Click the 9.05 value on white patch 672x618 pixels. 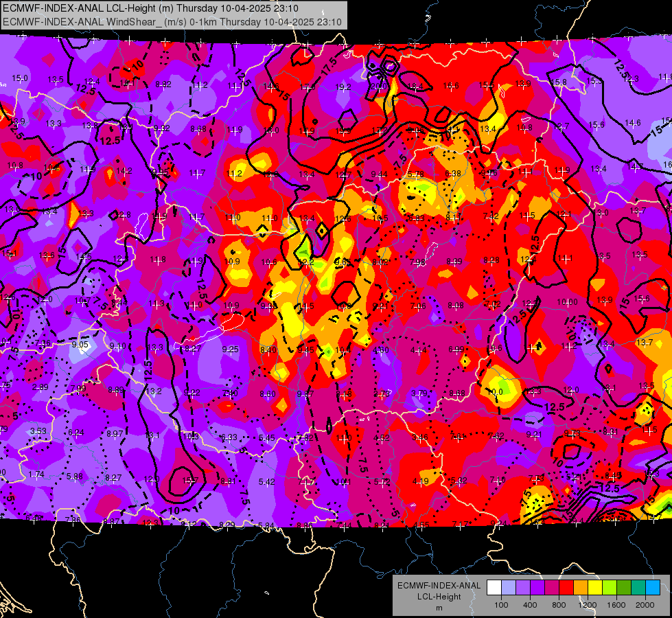click(80, 345)
